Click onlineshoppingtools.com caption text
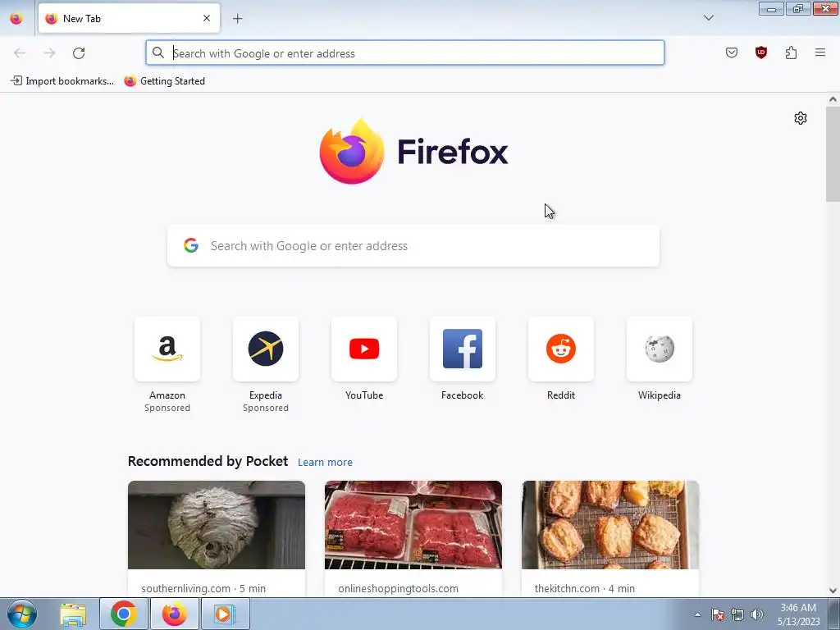The width and height of the screenshot is (840, 630). [x=398, y=589]
